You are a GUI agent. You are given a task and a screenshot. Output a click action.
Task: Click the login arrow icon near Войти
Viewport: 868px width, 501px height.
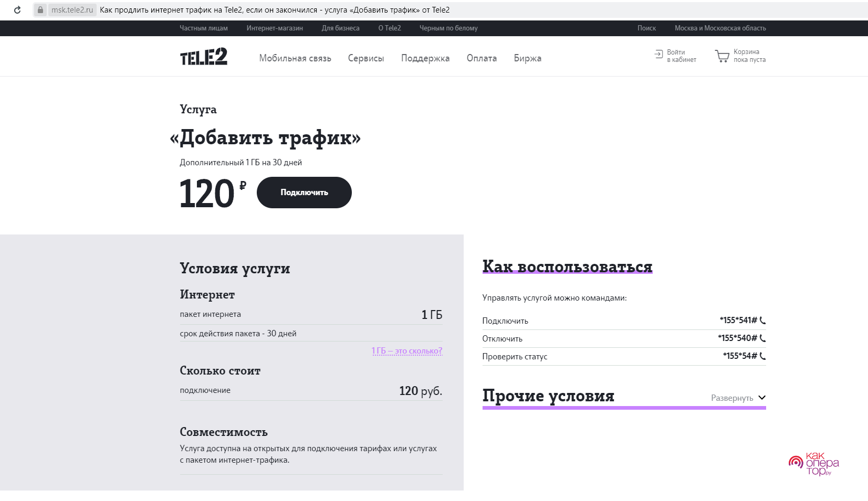(x=658, y=54)
